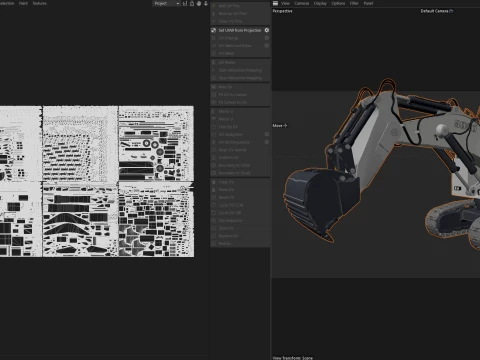Screen dimensions: 480x360
Task: Open the View menu in the viewport
Action: tap(285, 3)
